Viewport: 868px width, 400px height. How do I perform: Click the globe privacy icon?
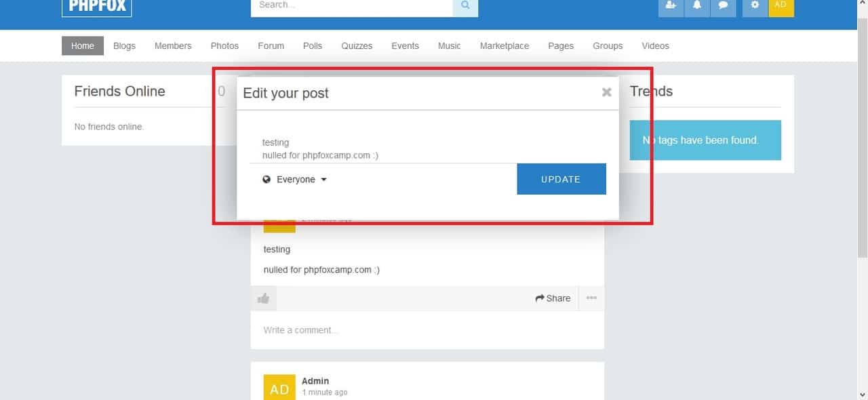coord(267,180)
